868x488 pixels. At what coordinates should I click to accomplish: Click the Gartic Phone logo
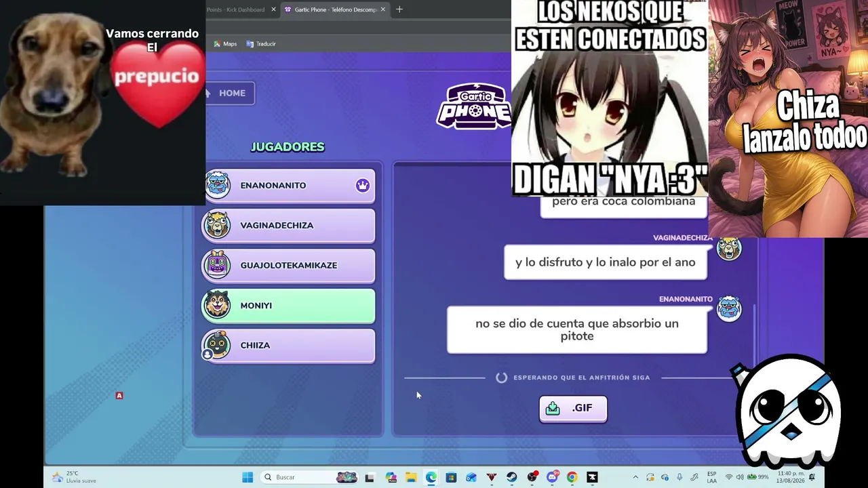click(473, 106)
